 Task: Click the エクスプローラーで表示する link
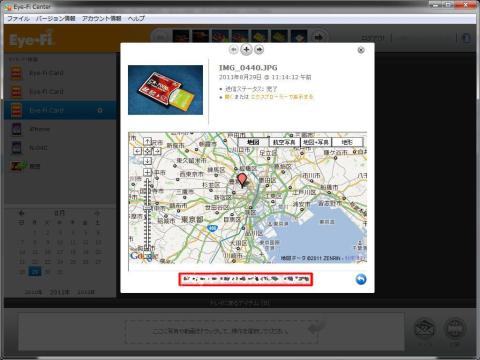pyautogui.click(x=282, y=97)
